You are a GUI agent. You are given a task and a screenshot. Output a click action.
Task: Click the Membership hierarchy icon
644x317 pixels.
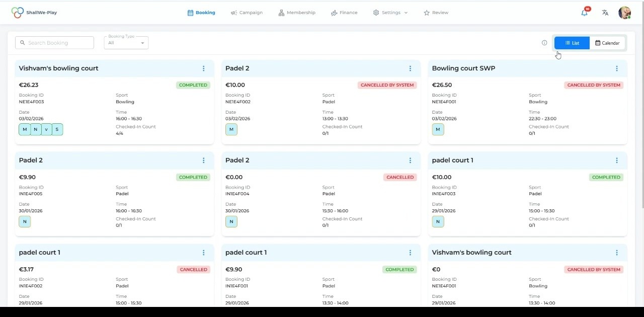281,12
